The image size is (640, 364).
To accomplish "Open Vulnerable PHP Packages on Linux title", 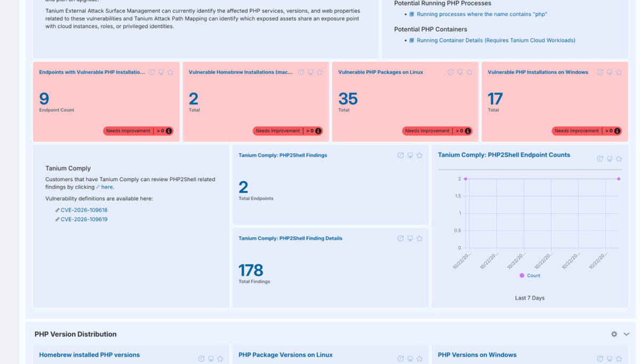I will 381,72.
